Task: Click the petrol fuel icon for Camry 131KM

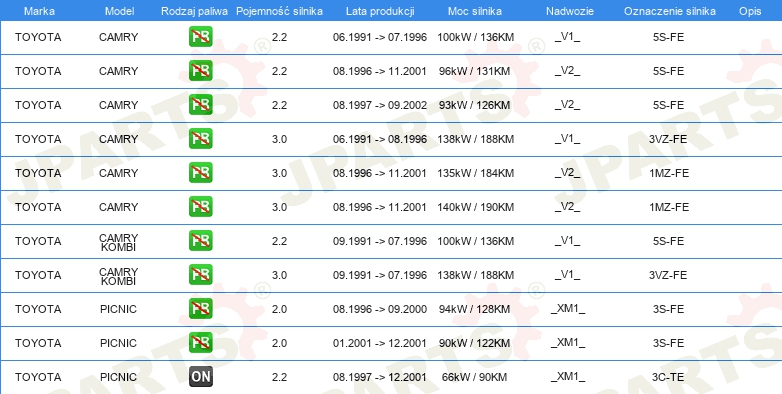Action: 200,71
